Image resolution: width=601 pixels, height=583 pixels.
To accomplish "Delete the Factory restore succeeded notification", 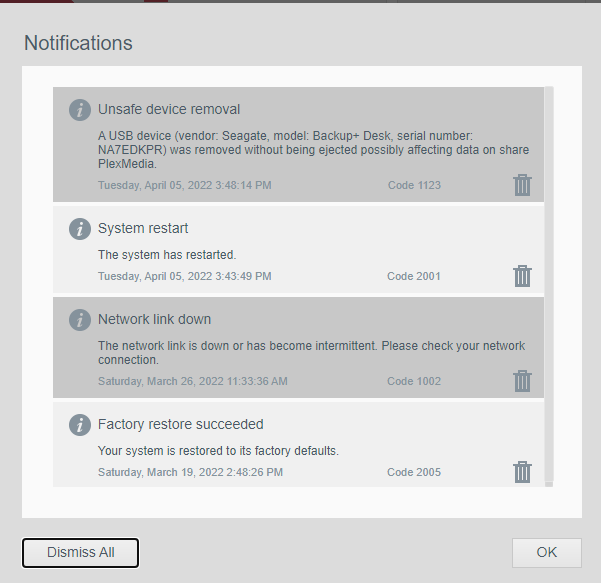I will (522, 472).
